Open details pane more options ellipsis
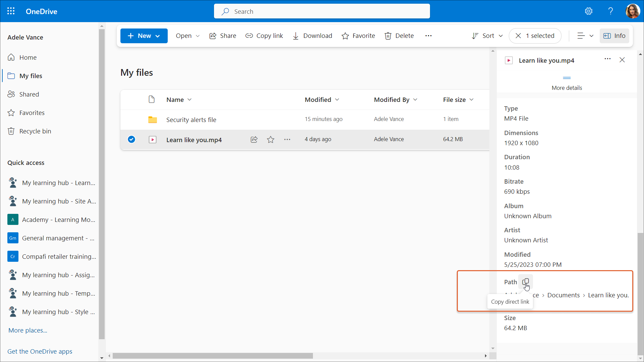 (607, 59)
